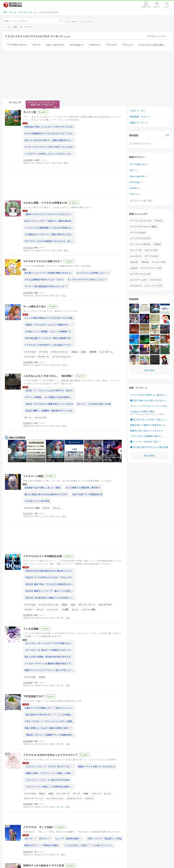Click the ターミナル keyword suggestion
This screenshot has width=174, height=868.
(87, 21)
